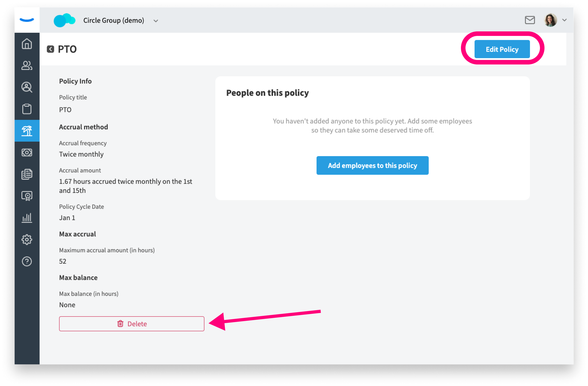
Task: Open the payroll money icon in sidebar
Action: click(x=27, y=153)
